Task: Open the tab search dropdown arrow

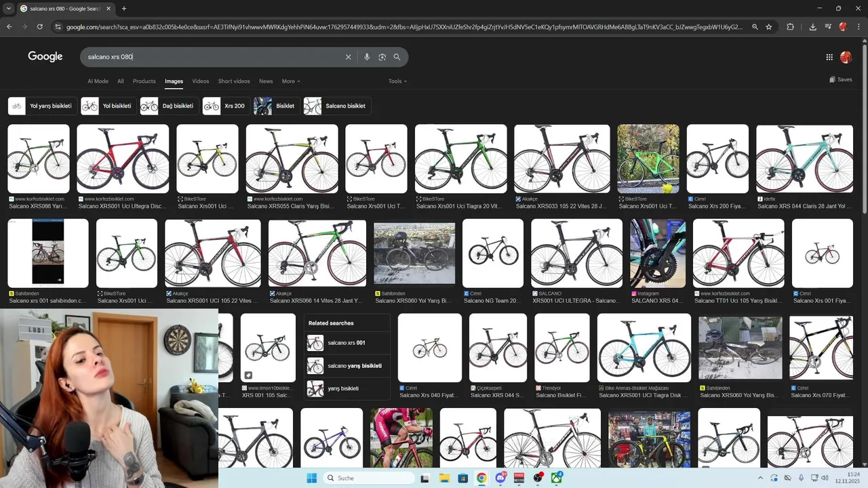Action: 9,8
